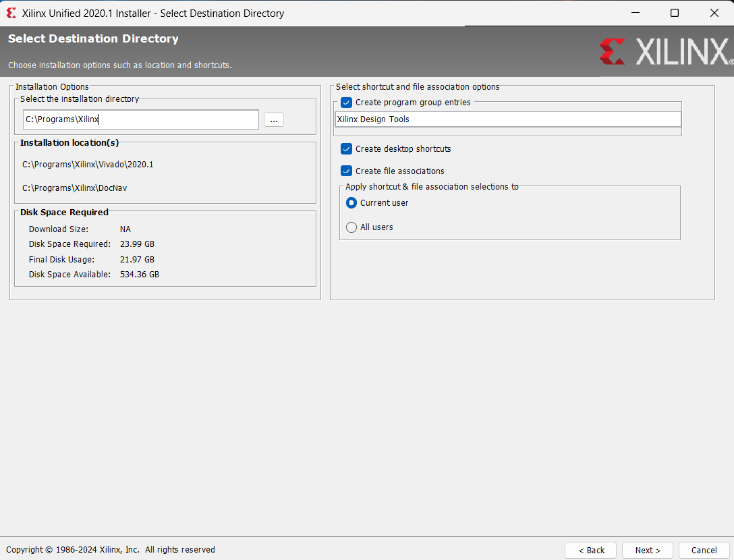The height and width of the screenshot is (560, 734).
Task: Click the Xilinx installer title bar icon
Action: 11,13
